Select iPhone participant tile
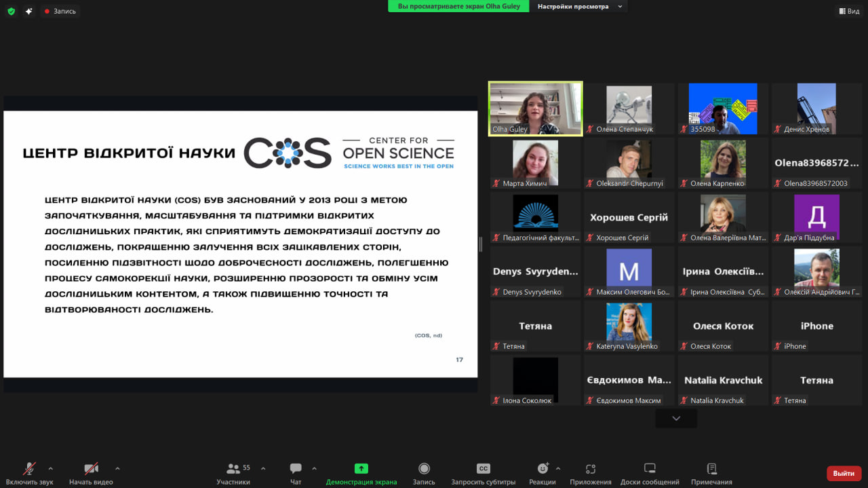The image size is (868, 488). tap(816, 326)
